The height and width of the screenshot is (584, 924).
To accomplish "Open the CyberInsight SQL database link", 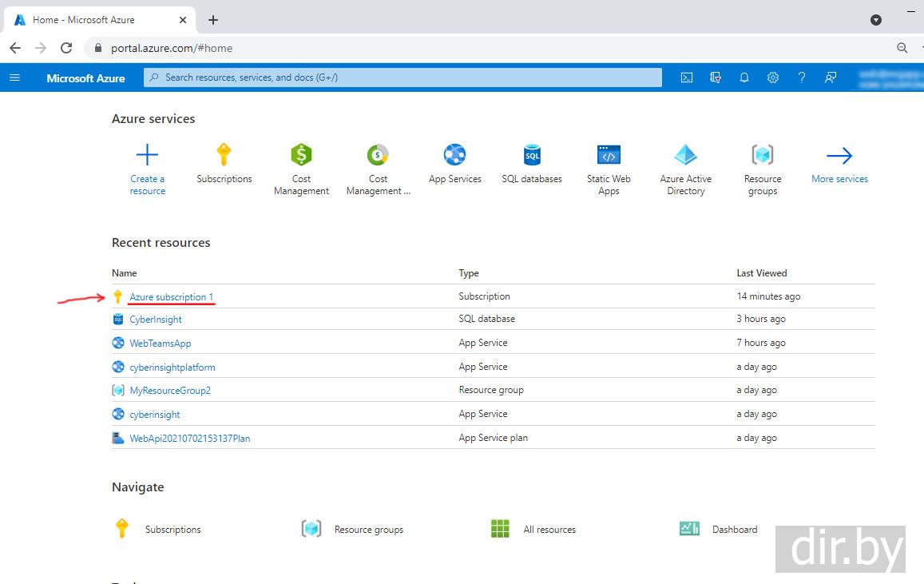I will [x=156, y=320].
